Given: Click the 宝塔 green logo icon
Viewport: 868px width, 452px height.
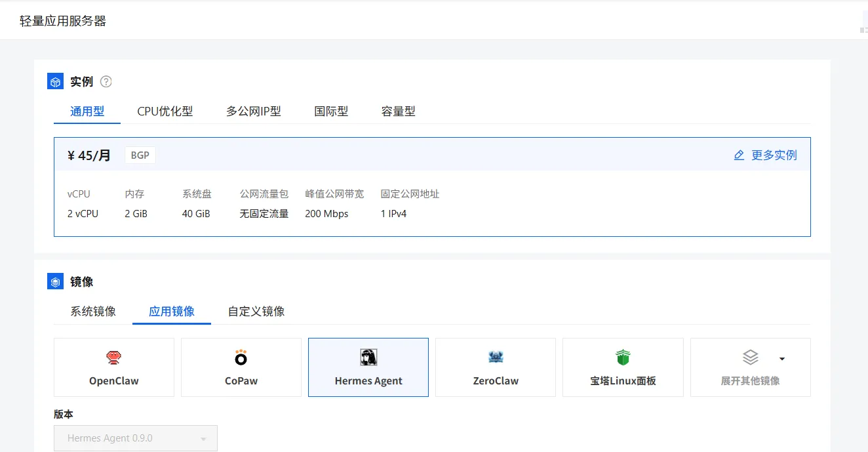Looking at the screenshot, I should (x=623, y=358).
